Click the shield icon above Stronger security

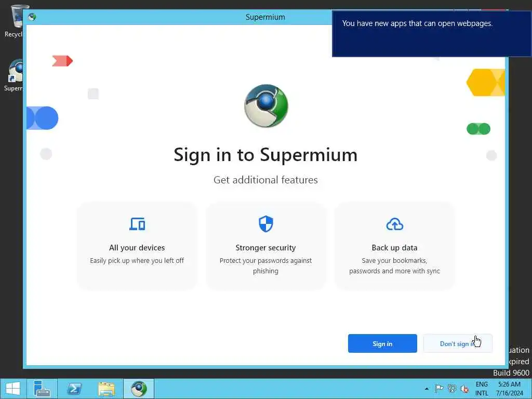[x=265, y=224]
